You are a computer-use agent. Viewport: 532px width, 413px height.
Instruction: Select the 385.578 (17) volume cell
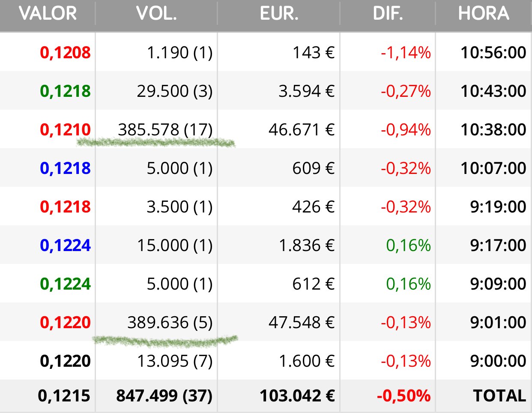pos(165,129)
